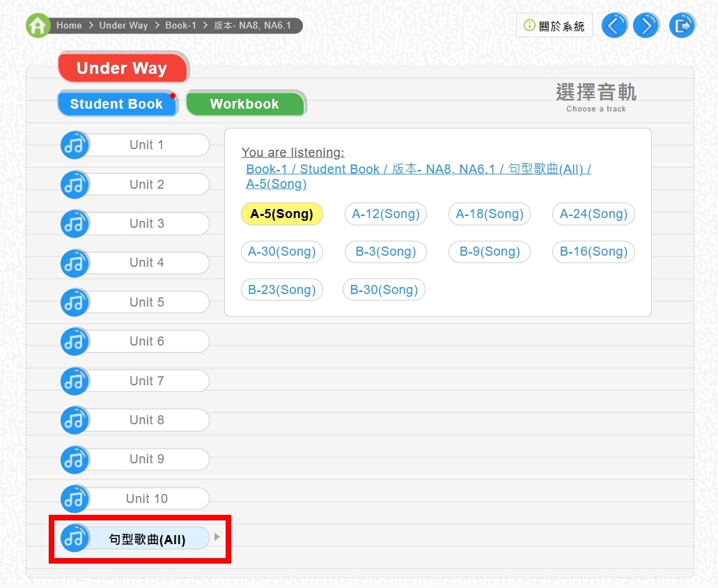The image size is (718, 588).
Task: Go to next page with right arrow
Action: [x=646, y=25]
